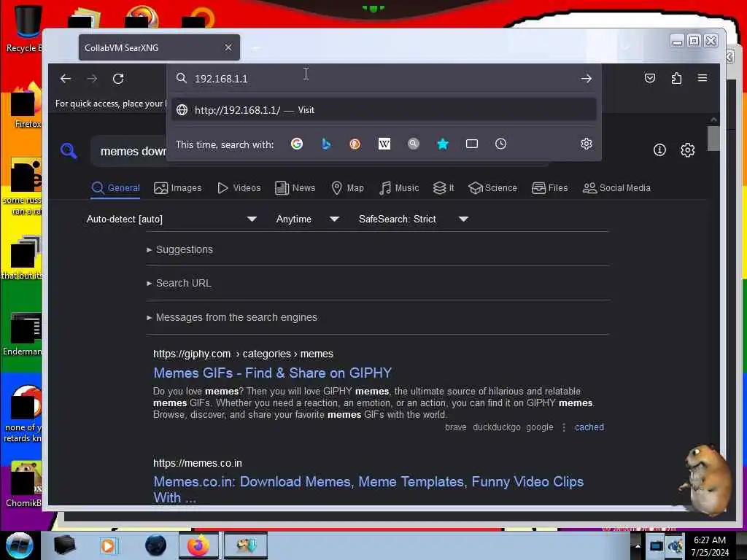
Task: Open the GIPHY result options three-dot menu
Action: point(564,427)
